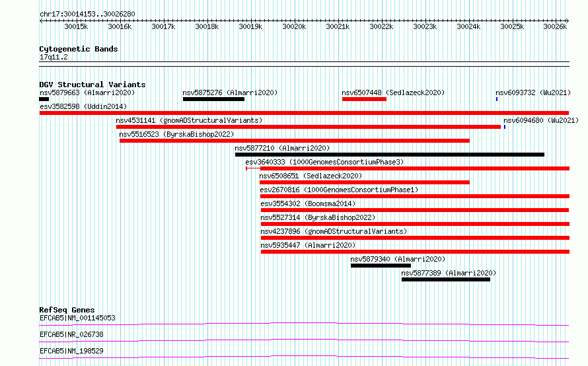
Task: Select the black nsv5877210 variant bar
Action: tap(390, 155)
